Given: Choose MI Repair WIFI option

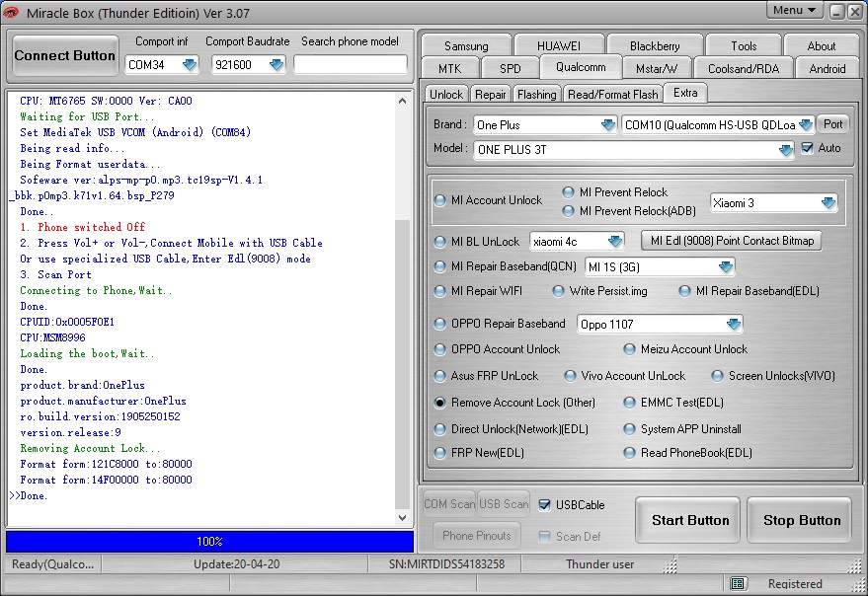Looking at the screenshot, I should [x=440, y=291].
